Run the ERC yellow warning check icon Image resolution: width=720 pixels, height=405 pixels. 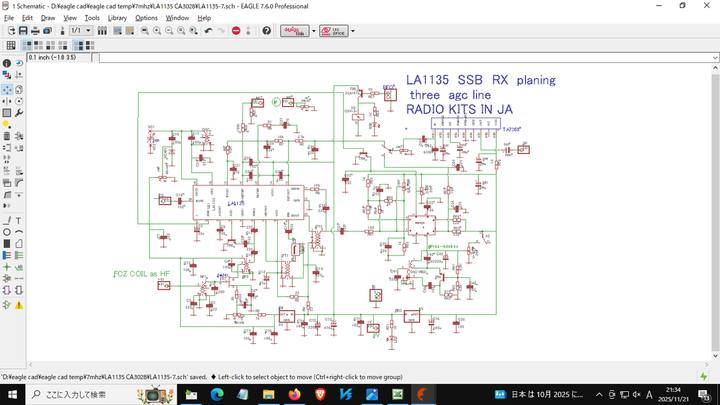click(x=20, y=304)
